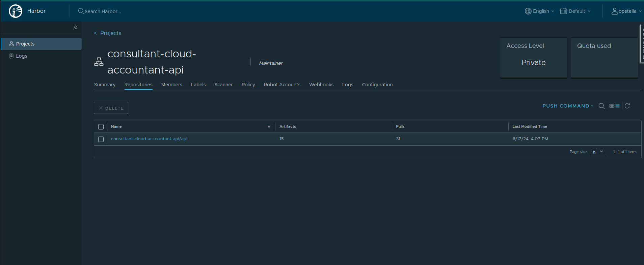Click the Harbor logo icon

[16, 11]
